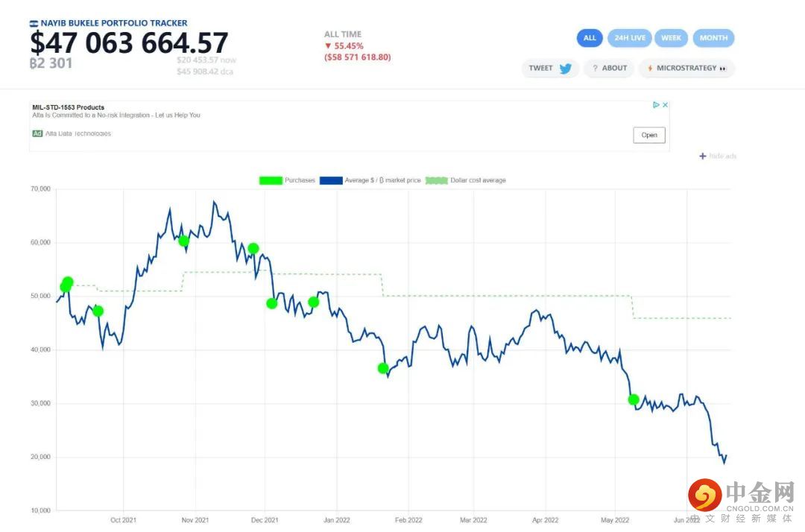Click the question mark About icon
Screen dimensions: 805x532
click(x=596, y=69)
